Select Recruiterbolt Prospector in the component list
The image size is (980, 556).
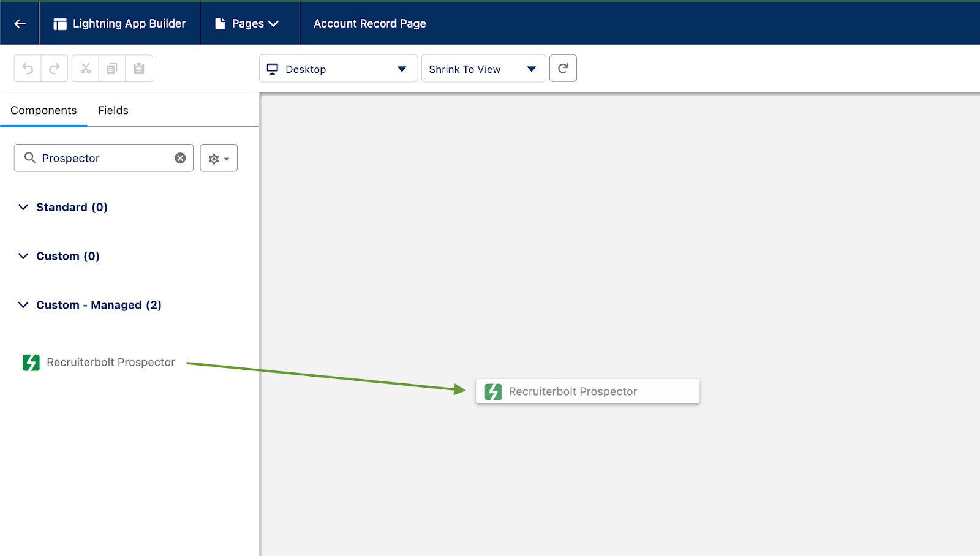(99, 362)
